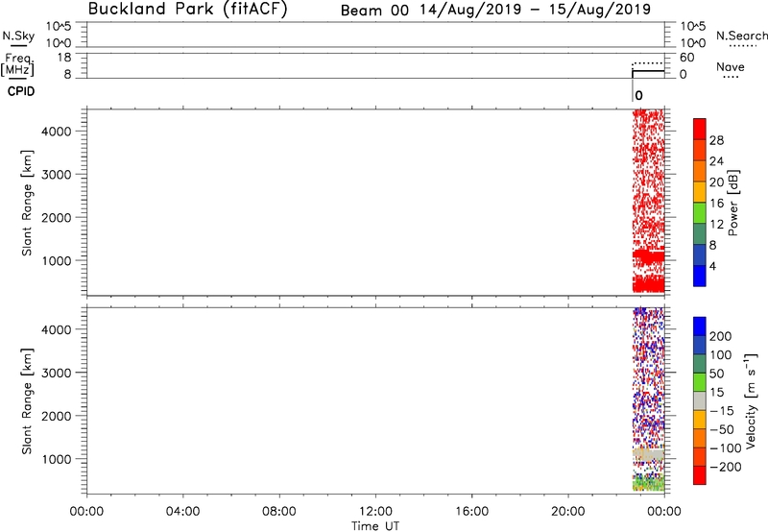Click the velocity colorbar value 15
The height and width of the screenshot is (532, 768).
(716, 393)
